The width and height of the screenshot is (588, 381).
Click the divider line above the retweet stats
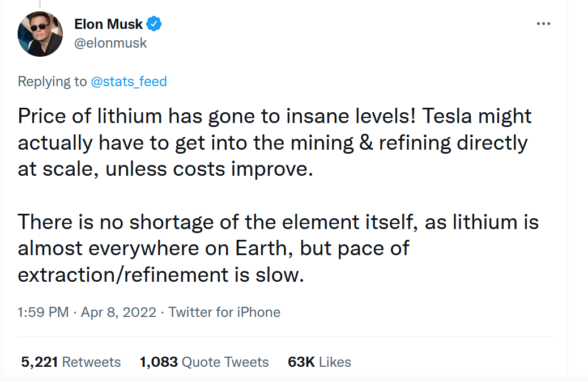pos(284,336)
